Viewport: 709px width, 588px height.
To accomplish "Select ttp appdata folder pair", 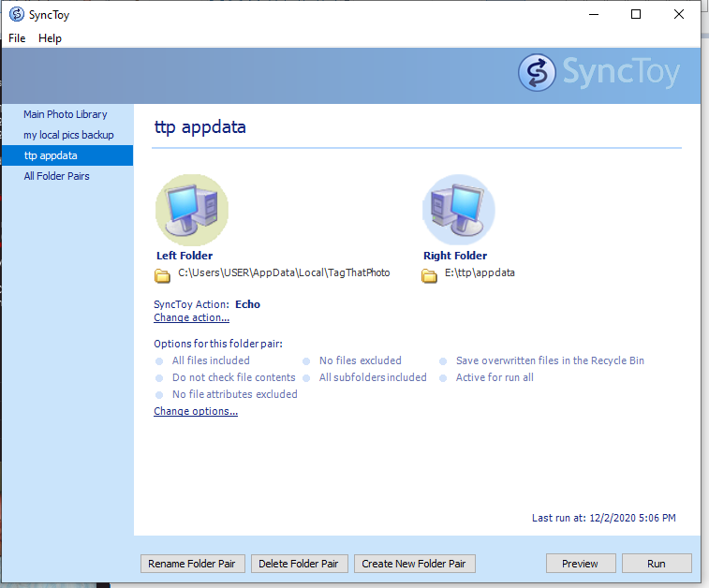I will [67, 155].
